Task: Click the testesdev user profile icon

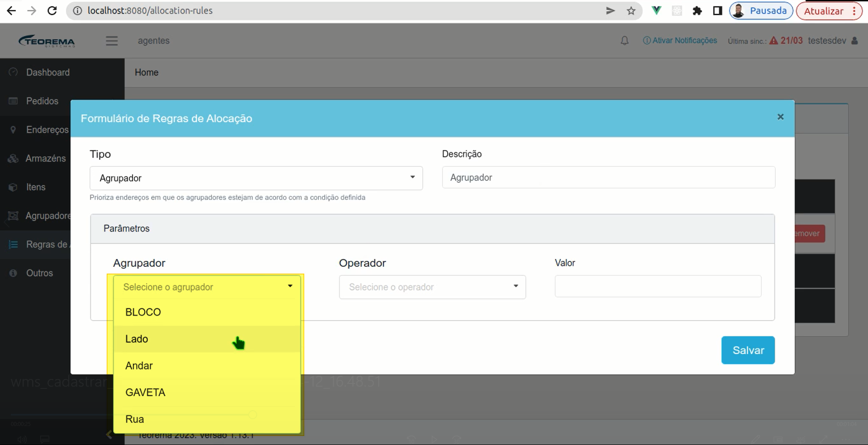Action: point(854,41)
